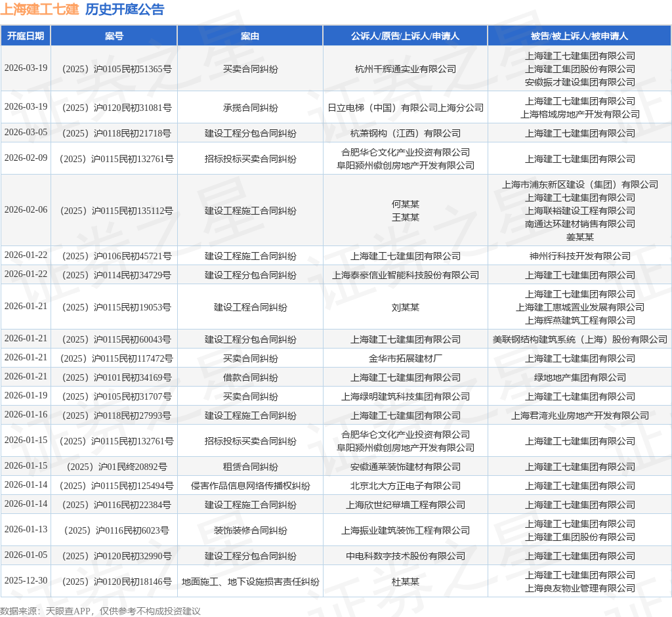
Task: Click the 案由 column header
Action: [x=250, y=36]
